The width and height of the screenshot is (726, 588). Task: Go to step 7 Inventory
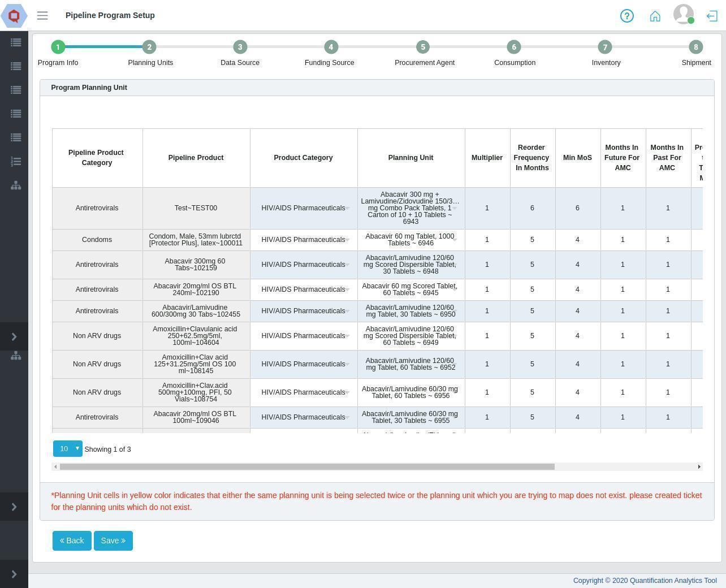pyautogui.click(x=604, y=47)
